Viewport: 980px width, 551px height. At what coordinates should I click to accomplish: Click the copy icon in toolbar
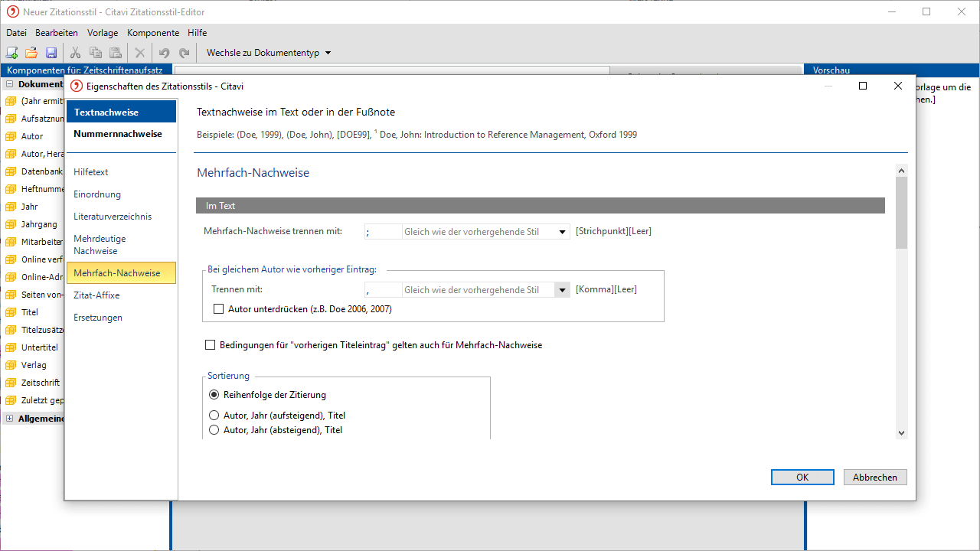tap(96, 53)
